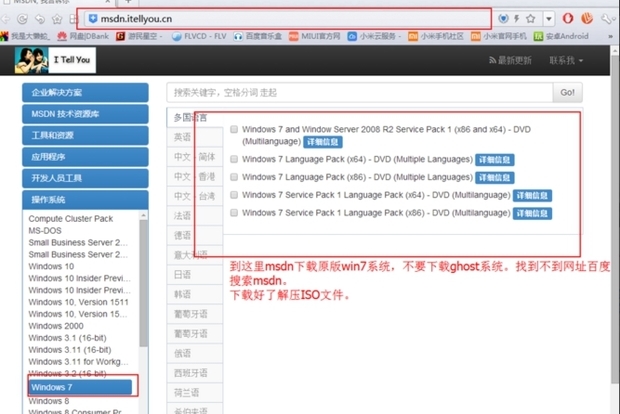
Task: Open 安卓Android bookmark
Action: 561,36
